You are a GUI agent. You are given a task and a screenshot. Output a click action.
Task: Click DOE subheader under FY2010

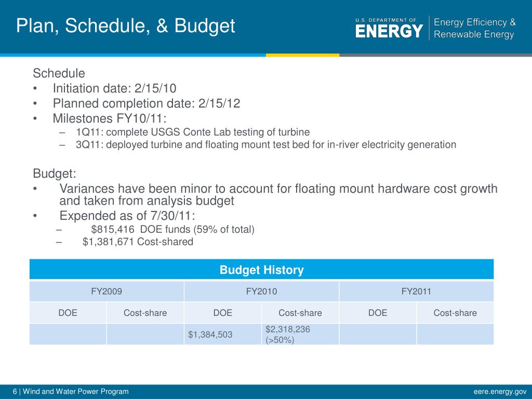(x=223, y=313)
